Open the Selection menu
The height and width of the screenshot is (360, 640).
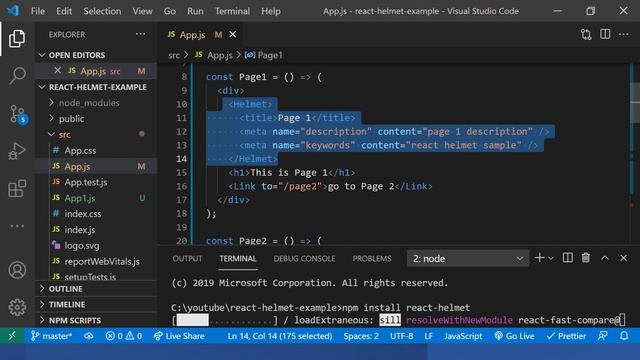[102, 11]
